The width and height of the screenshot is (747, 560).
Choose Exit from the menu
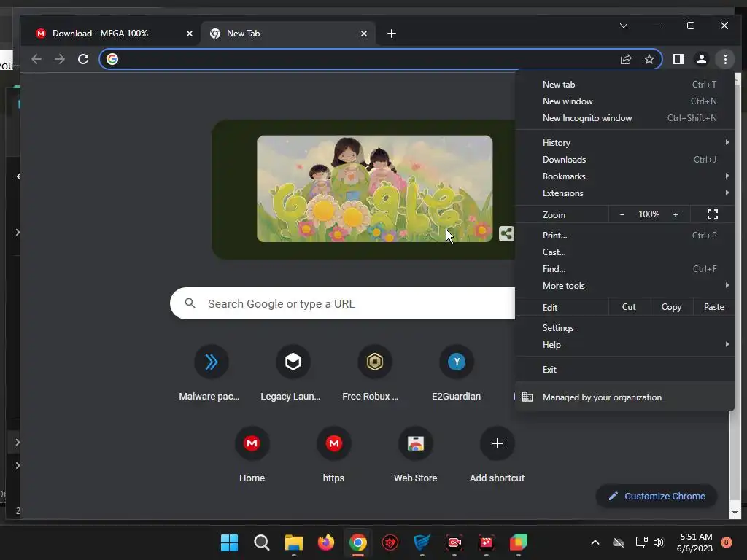click(625, 369)
